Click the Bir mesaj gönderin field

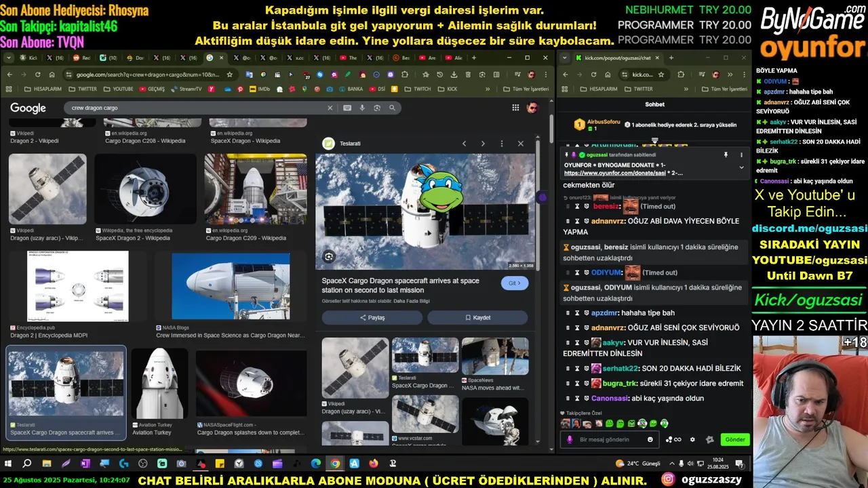click(610, 439)
